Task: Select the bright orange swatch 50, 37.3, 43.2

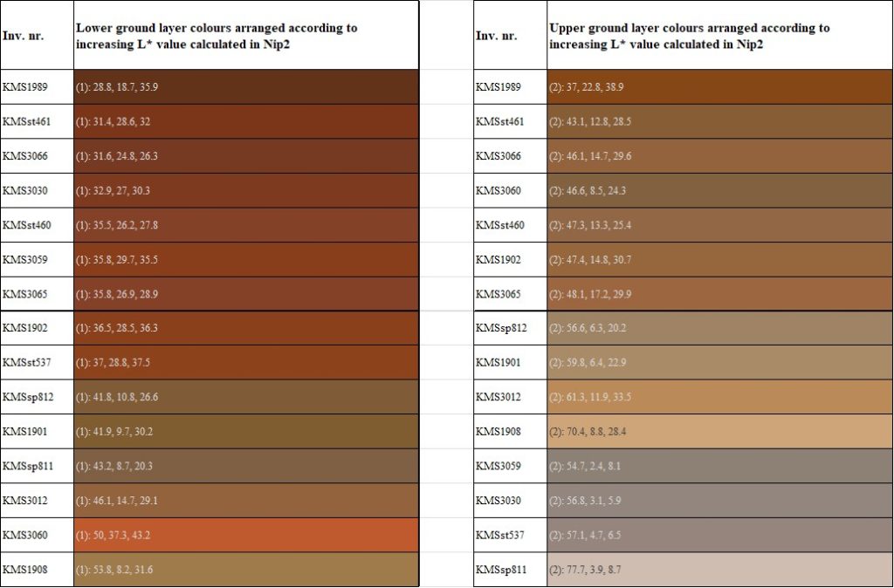Action: [x=246, y=535]
